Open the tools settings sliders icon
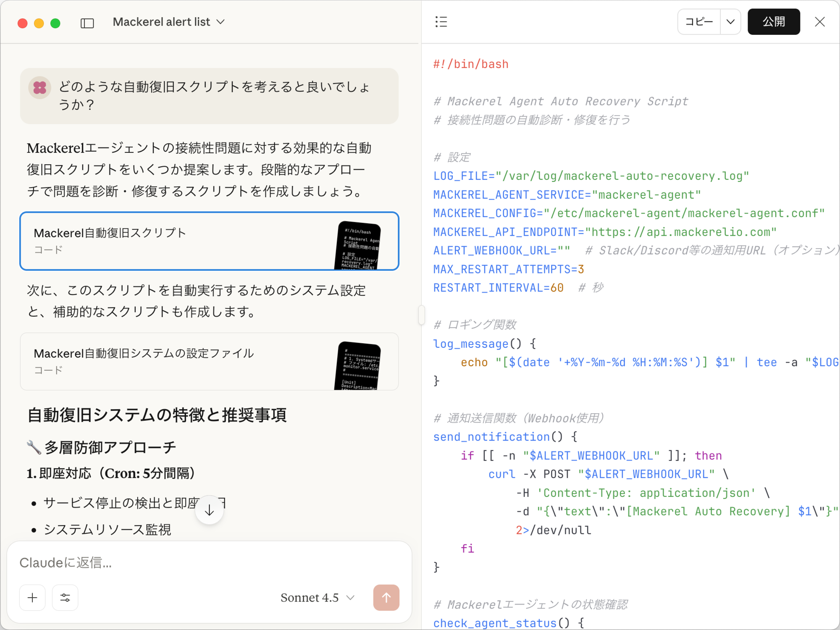Screen dimensions: 840x630 click(x=65, y=597)
